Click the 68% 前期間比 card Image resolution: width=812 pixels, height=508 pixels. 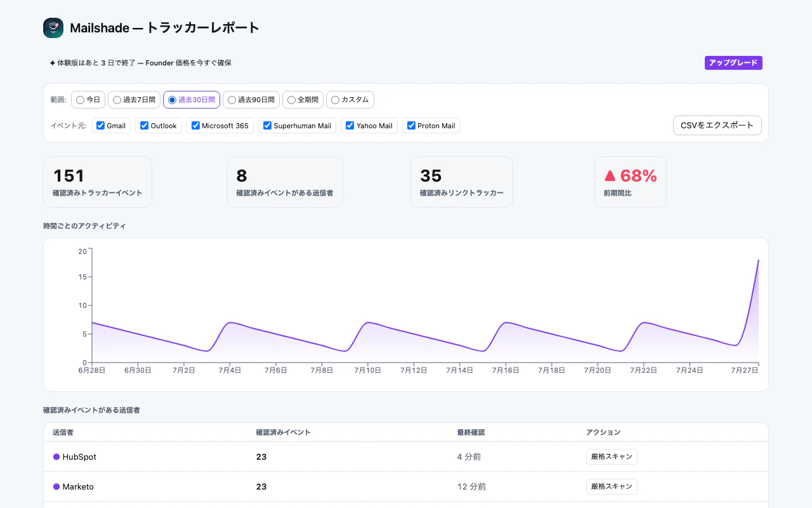631,182
